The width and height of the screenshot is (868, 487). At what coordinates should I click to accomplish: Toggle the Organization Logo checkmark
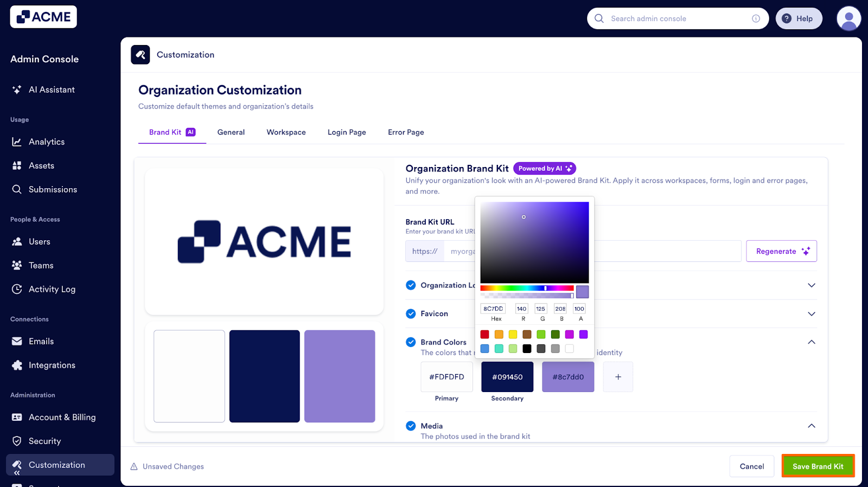(411, 285)
